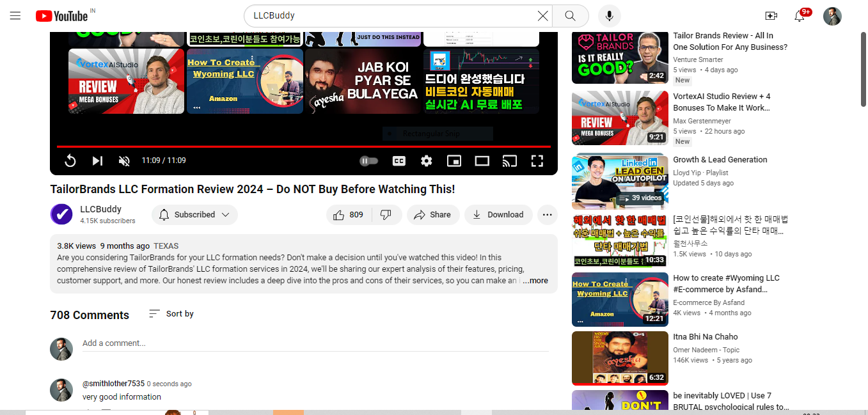The height and width of the screenshot is (415, 868).
Task: Focus the Add a comment field
Action: (315, 343)
